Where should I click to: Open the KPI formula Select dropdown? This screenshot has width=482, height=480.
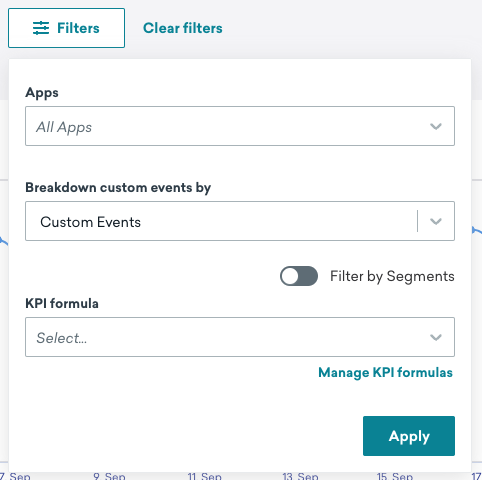[x=240, y=337]
